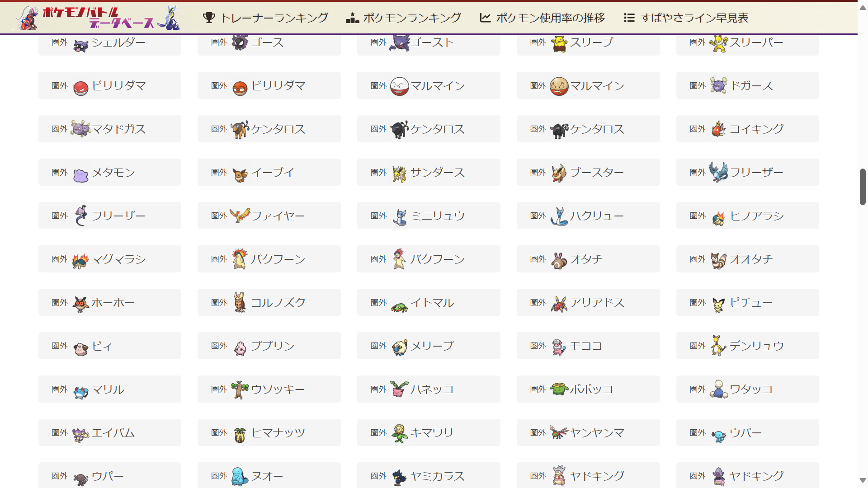Open the ポケモン使用率の推移 menu item
This screenshot has width=868, height=488.
click(x=542, y=18)
